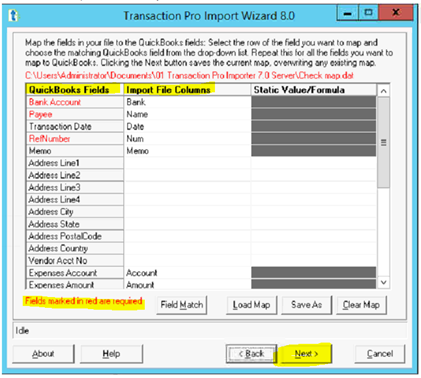Select the Address Line2 field row
The image size is (421, 378).
coord(75,175)
